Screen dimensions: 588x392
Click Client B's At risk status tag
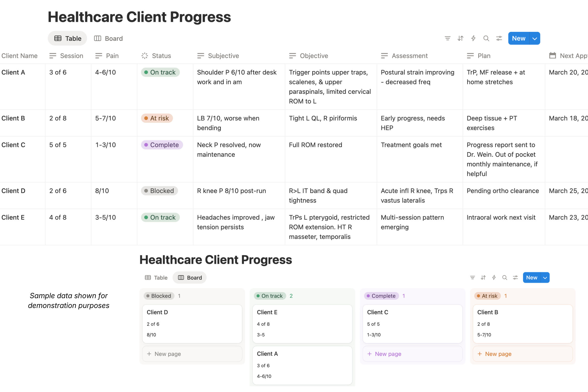click(157, 118)
